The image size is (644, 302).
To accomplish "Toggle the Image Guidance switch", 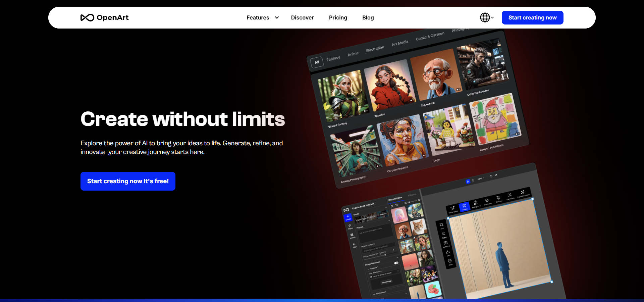I will click(x=396, y=263).
